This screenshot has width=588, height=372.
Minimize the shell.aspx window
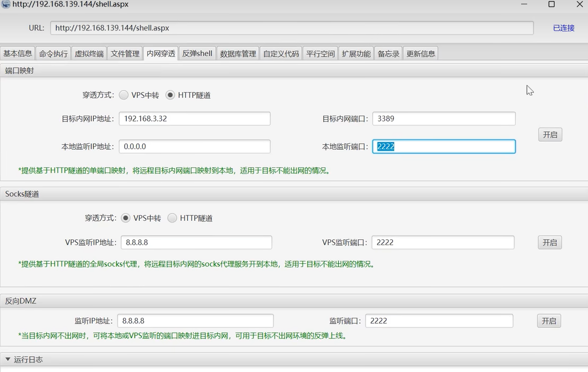click(524, 4)
